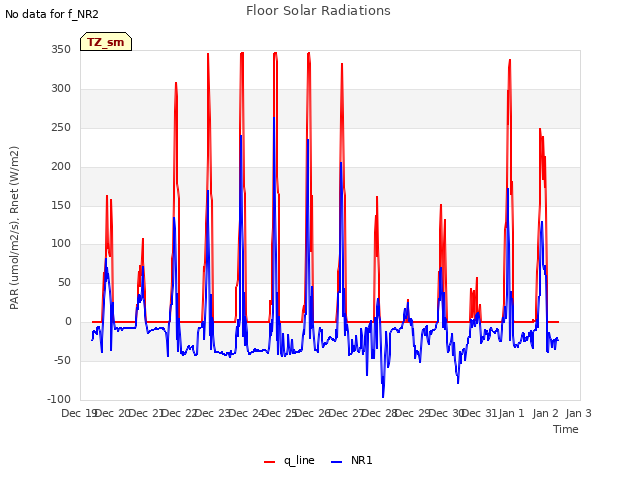Click the Dec 19 x-axis tick
Viewport: 640px width, 480px height.
79,413
